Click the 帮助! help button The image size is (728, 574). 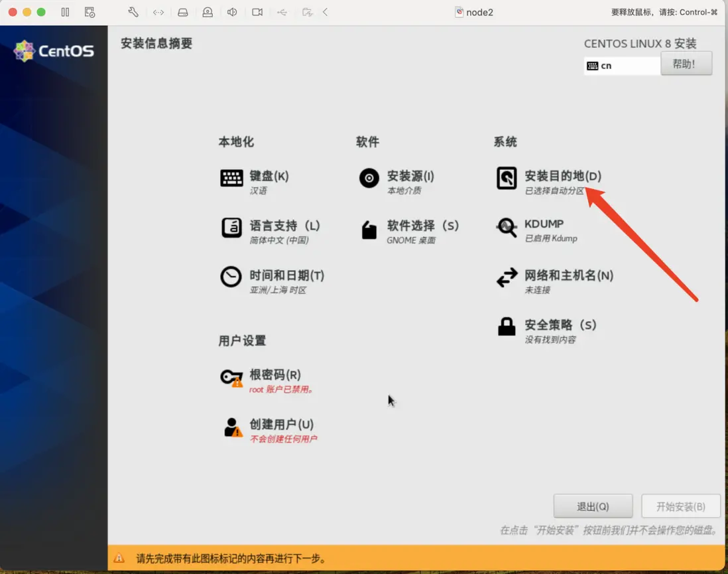pyautogui.click(x=686, y=64)
